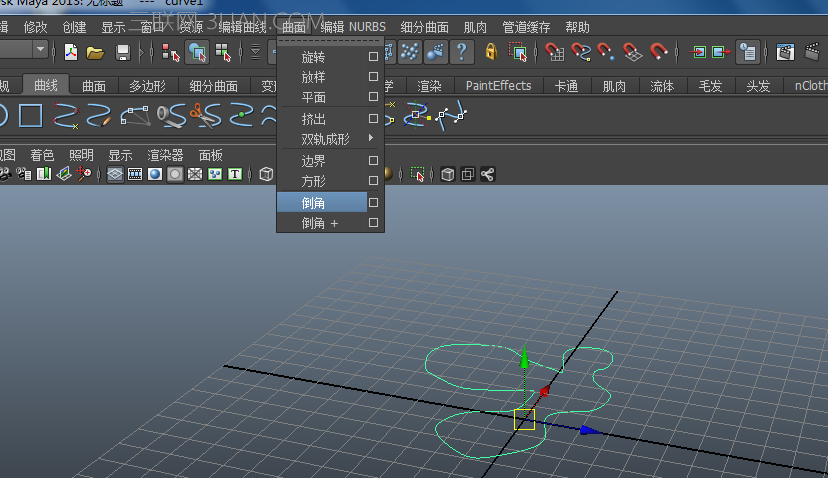Click the yellow move manipulator center handle

(x=524, y=419)
